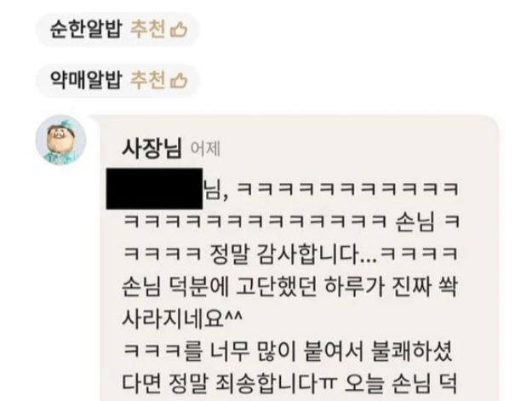532x401 pixels.
Task: Click the thumbs-up icon beside 순한알밥
Action: click(x=179, y=29)
